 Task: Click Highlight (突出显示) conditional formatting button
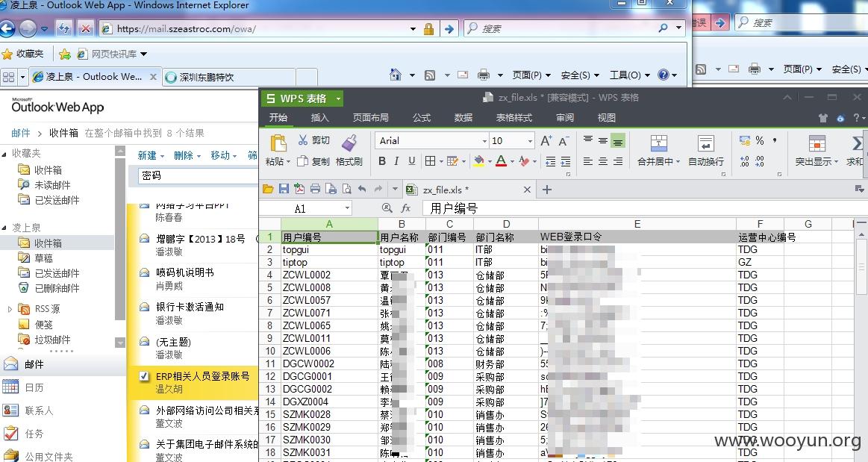817,150
